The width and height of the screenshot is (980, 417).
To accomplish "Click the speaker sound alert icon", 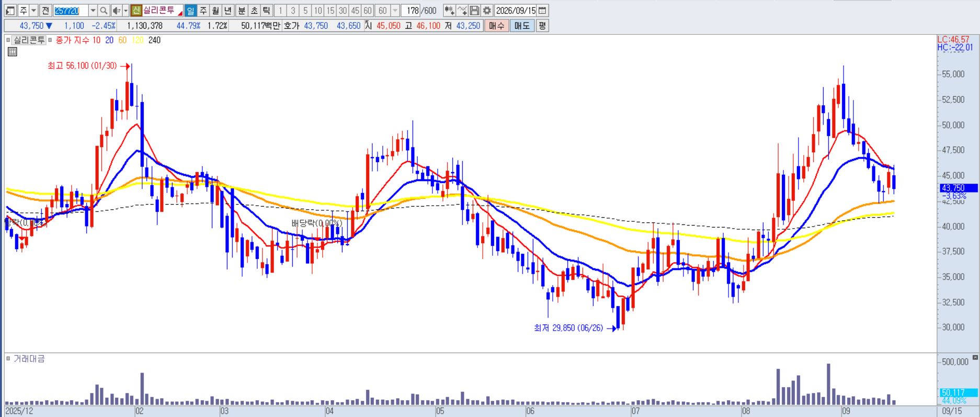I will tap(116, 10).
